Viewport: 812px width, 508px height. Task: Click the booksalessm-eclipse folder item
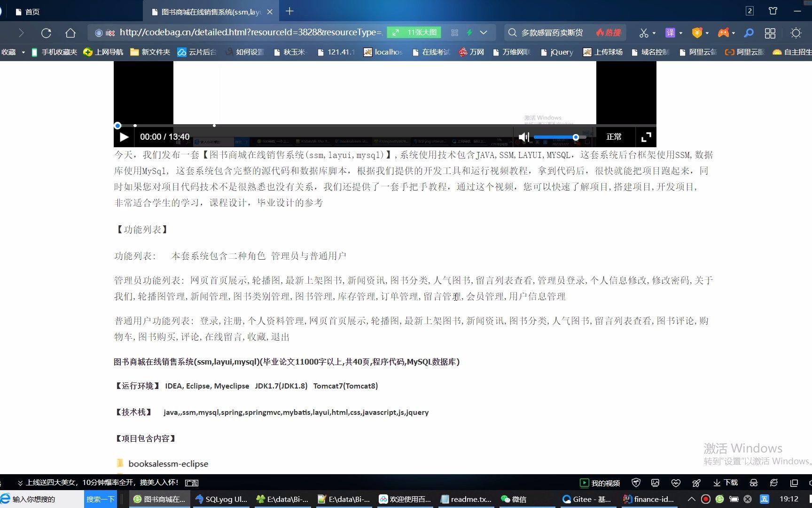pos(162,464)
